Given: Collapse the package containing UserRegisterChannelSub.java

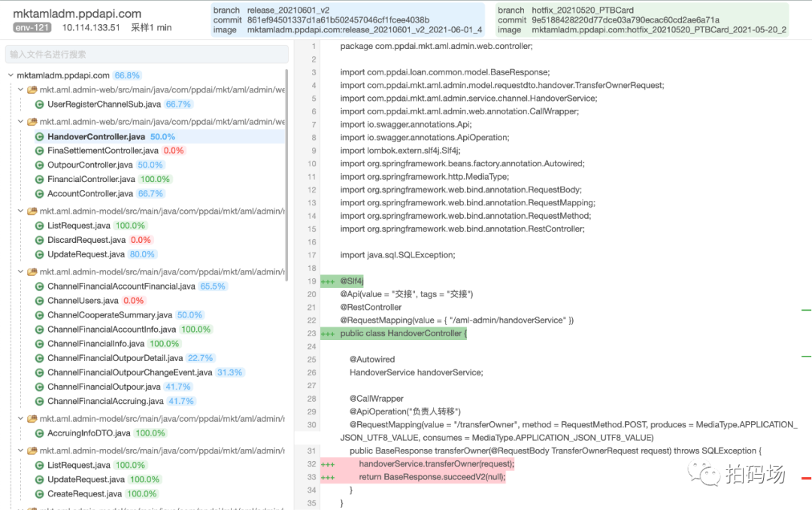Looking at the screenshot, I should (21, 90).
